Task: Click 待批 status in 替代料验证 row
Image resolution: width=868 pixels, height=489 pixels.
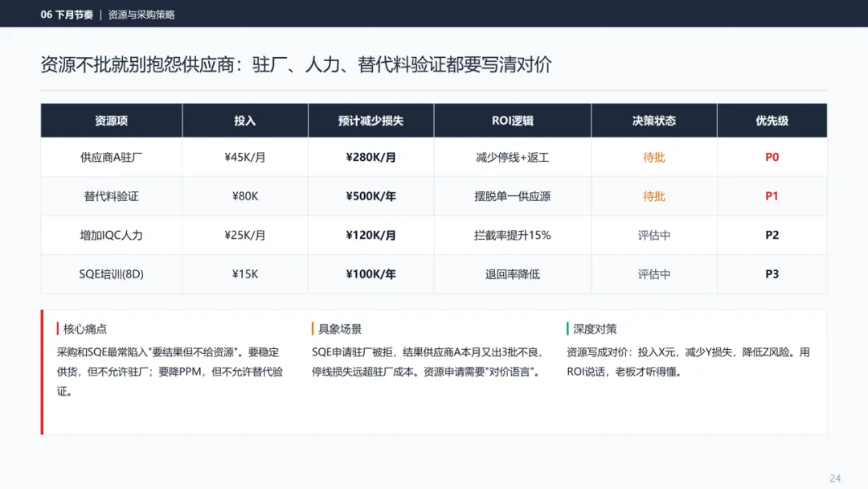Action: click(653, 196)
